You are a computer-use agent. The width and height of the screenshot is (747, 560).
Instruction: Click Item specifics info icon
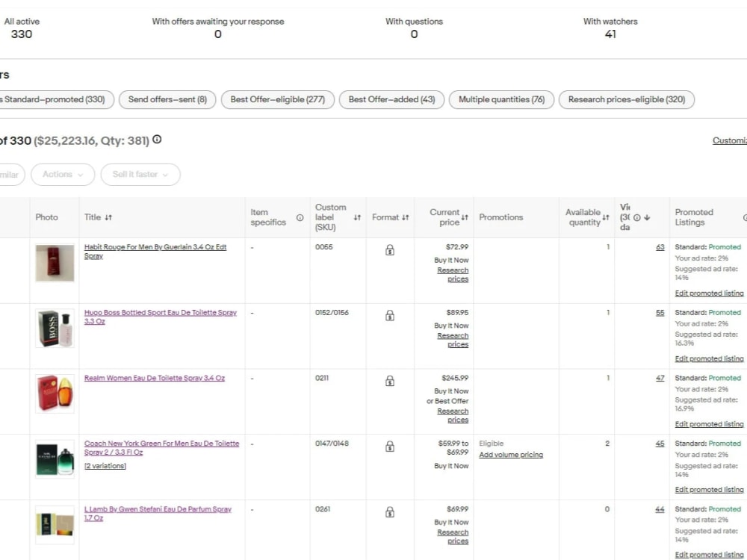coord(300,217)
